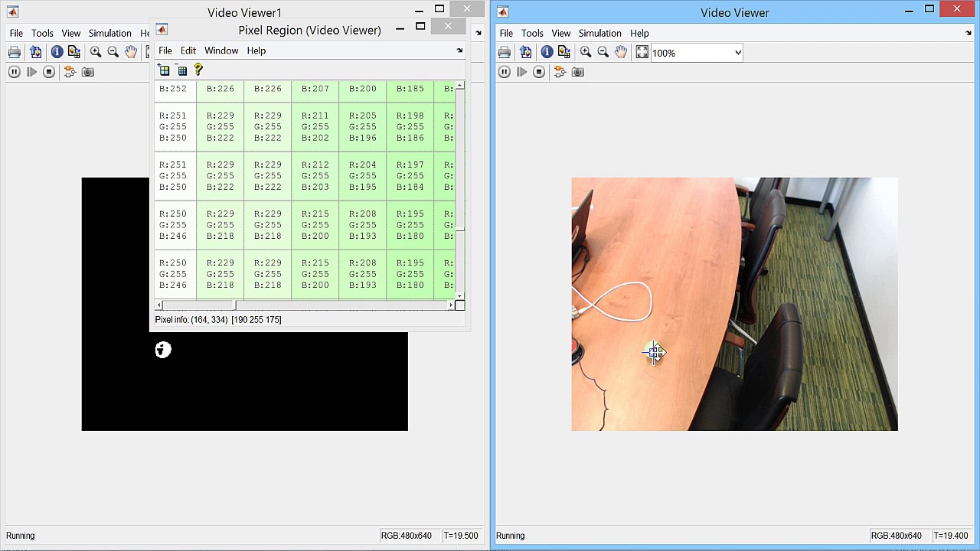Pause the simulation in the right Video Viewer
This screenshot has height=551, width=980.
pyautogui.click(x=504, y=72)
